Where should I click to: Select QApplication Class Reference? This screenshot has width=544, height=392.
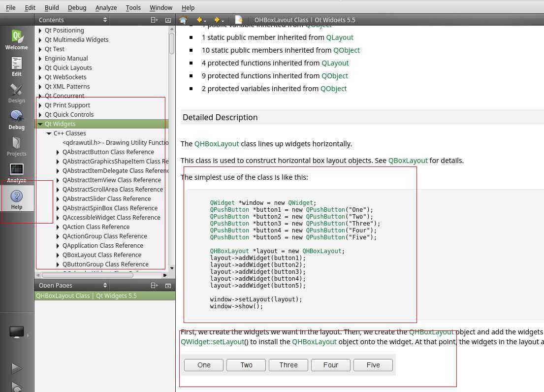coord(103,246)
